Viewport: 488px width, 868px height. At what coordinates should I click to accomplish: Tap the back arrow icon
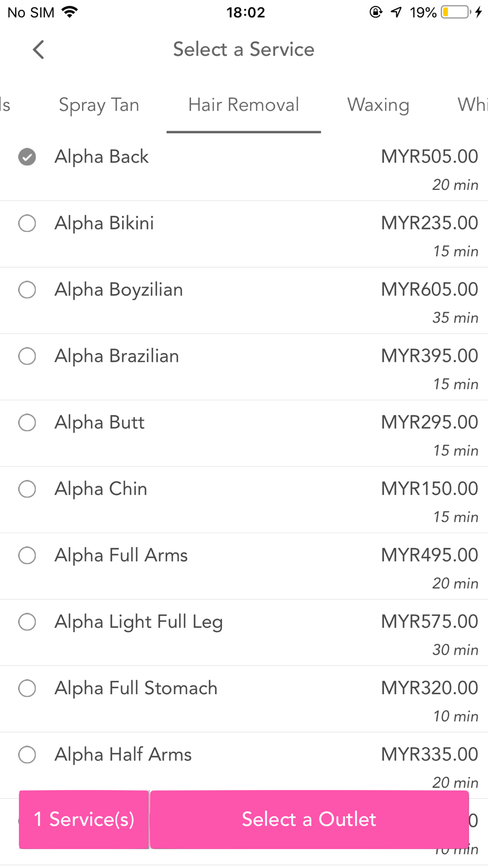pyautogui.click(x=39, y=49)
